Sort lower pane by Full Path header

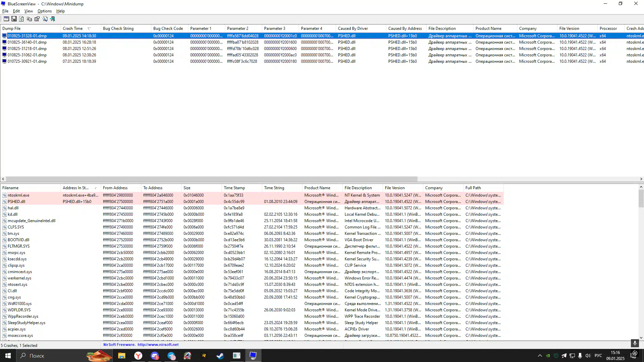pyautogui.click(x=483, y=188)
